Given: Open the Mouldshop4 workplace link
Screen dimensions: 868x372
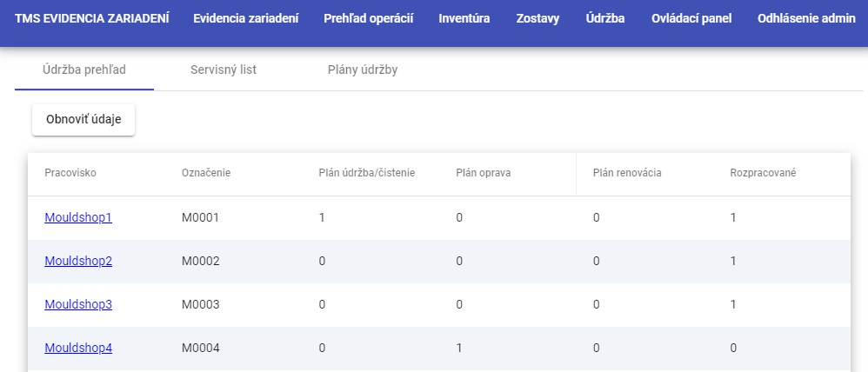Looking at the screenshot, I should pyautogui.click(x=78, y=349).
